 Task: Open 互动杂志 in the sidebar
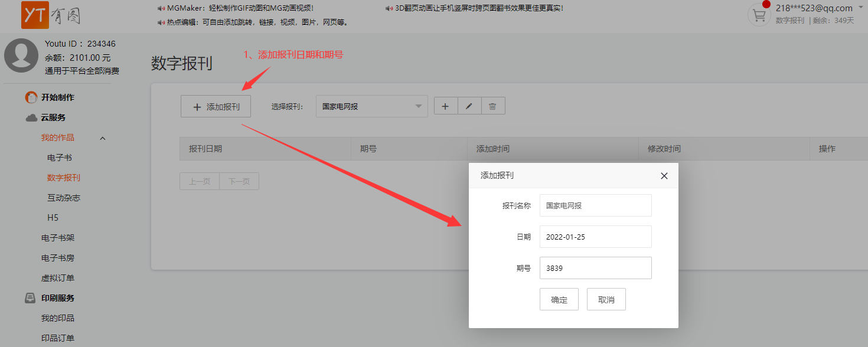pos(64,198)
